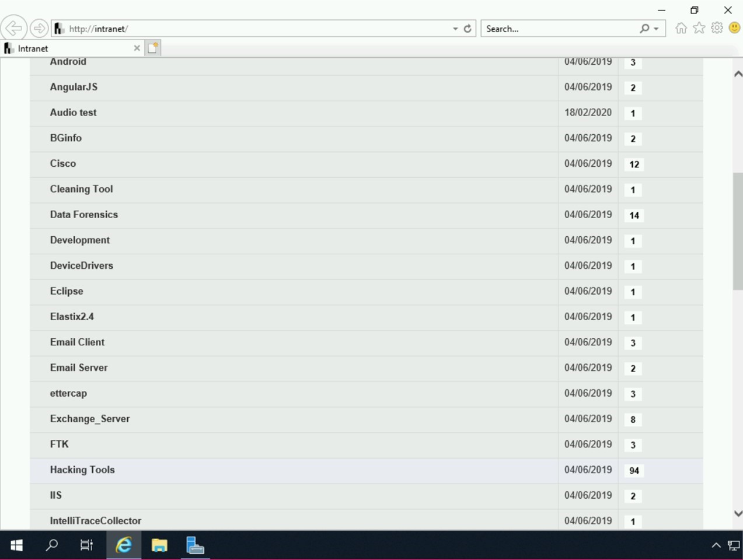743x560 pixels.
Task: Click the browser Forward arrow button
Action: (39, 28)
